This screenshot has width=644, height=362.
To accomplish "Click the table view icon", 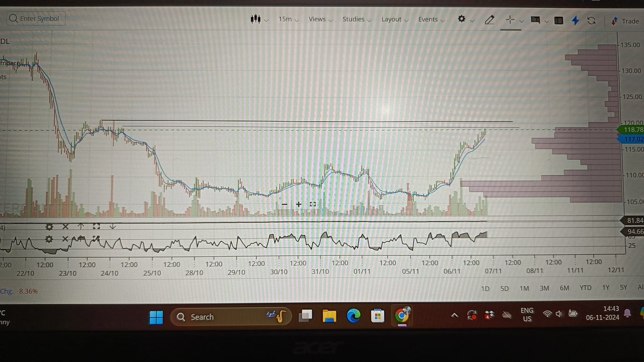I will click(558, 20).
